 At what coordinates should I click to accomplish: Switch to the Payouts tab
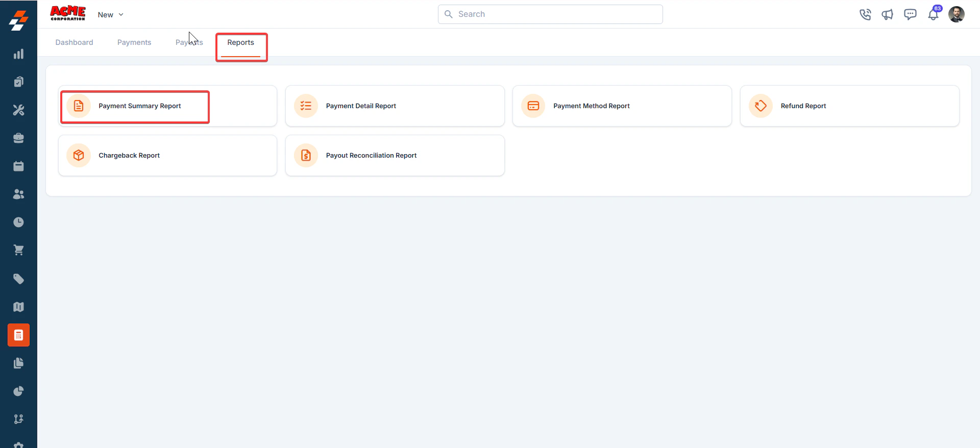pyautogui.click(x=189, y=42)
